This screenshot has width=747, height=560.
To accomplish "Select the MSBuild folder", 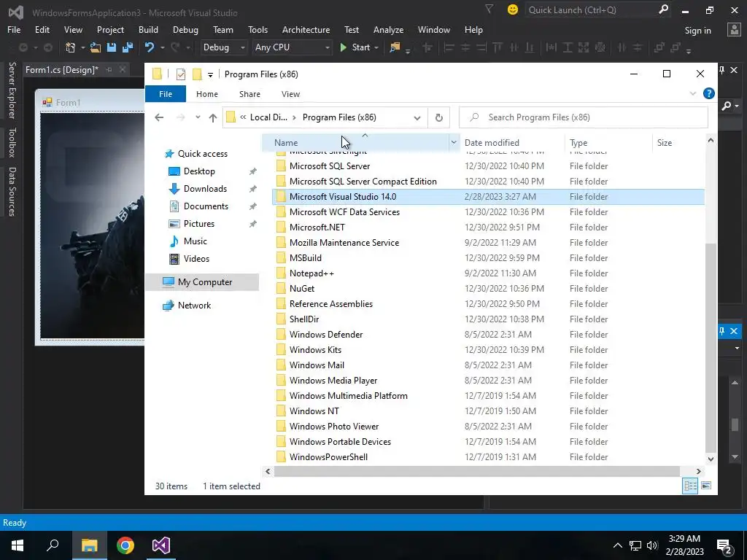I will click(488, 258).
